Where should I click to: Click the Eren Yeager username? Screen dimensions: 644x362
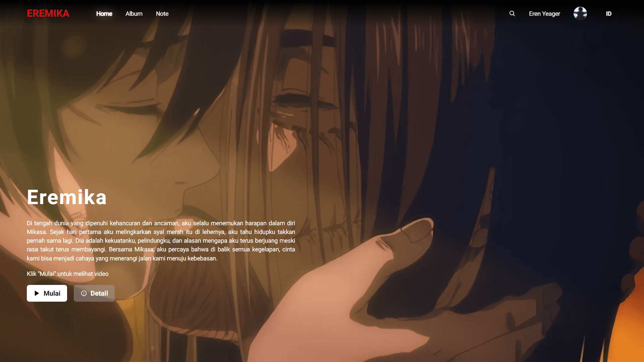point(544,14)
